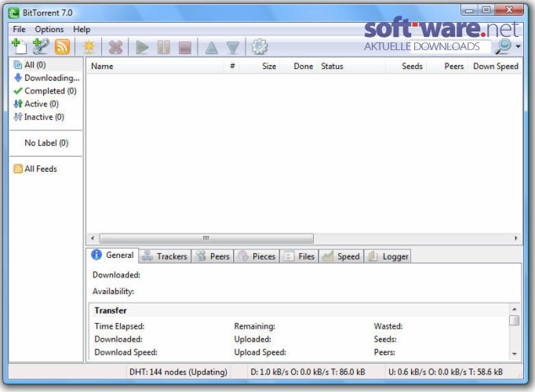The height and width of the screenshot is (392, 535).
Task: Select the No Label (0) entry
Action: click(x=46, y=143)
